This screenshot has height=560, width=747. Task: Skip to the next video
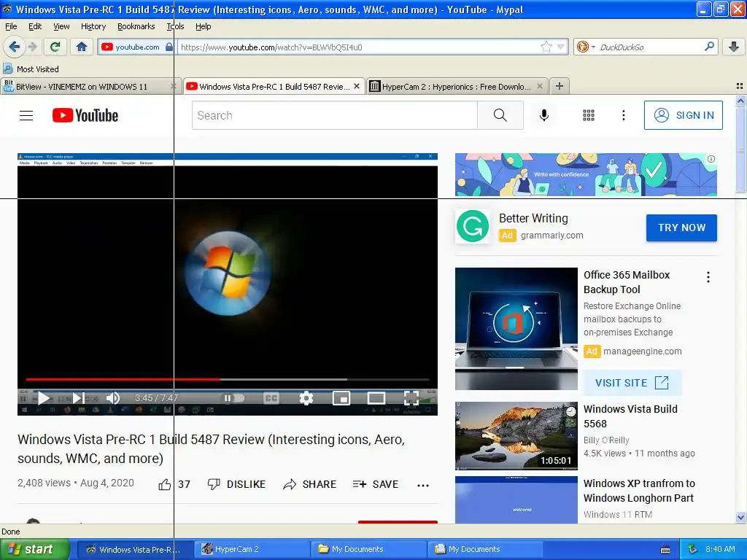79,398
